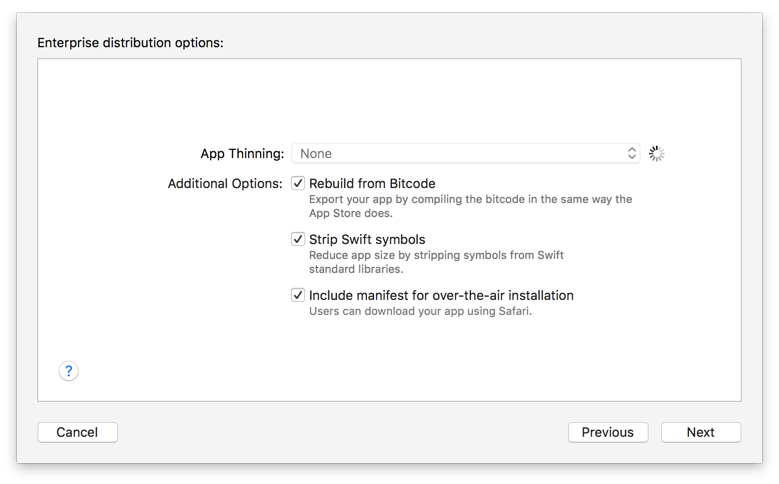Viewport: 779px width, 484px height.
Task: Go back with the Previous button
Action: [607, 432]
